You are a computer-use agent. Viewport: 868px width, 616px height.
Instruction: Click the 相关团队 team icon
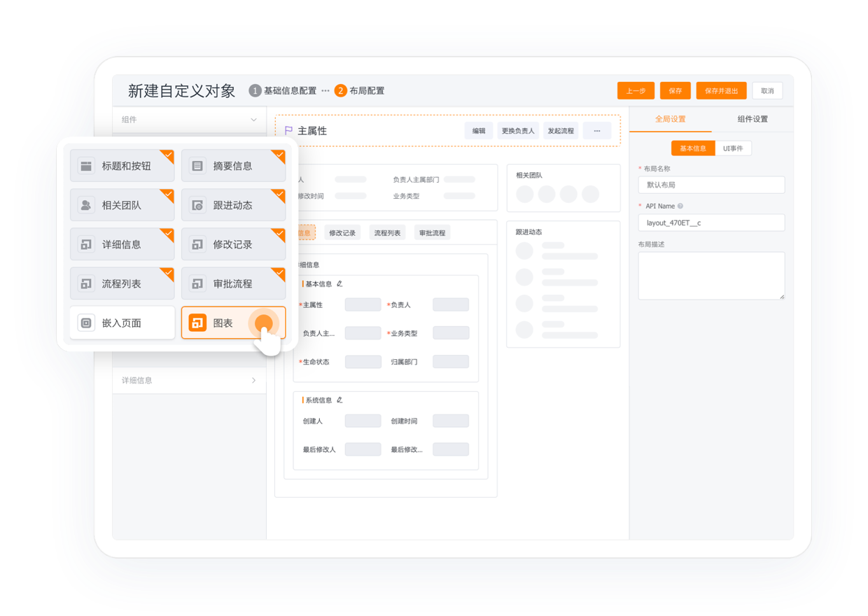click(x=86, y=205)
